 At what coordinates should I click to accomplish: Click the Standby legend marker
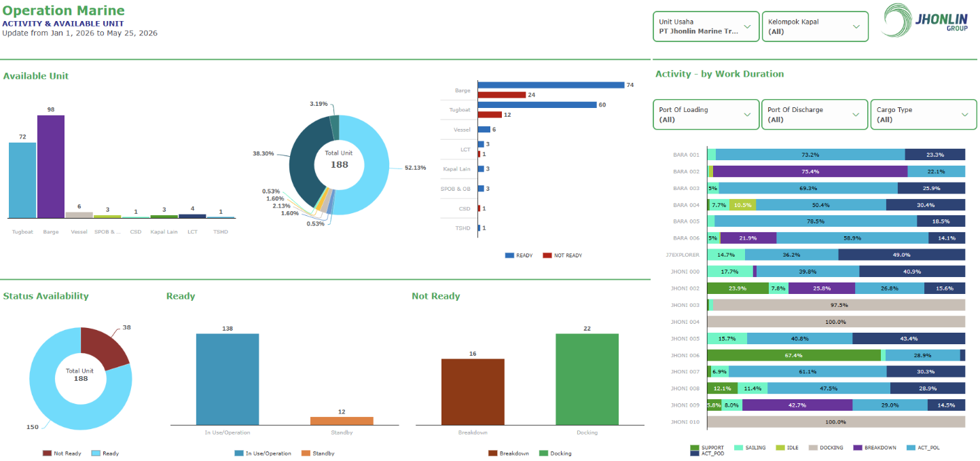[306, 453]
